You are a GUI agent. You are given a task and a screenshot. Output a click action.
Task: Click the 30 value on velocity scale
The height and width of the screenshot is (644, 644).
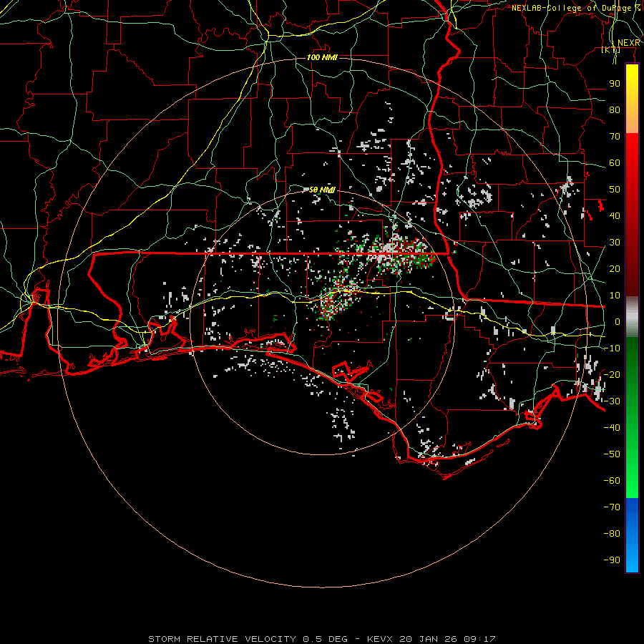tap(615, 243)
